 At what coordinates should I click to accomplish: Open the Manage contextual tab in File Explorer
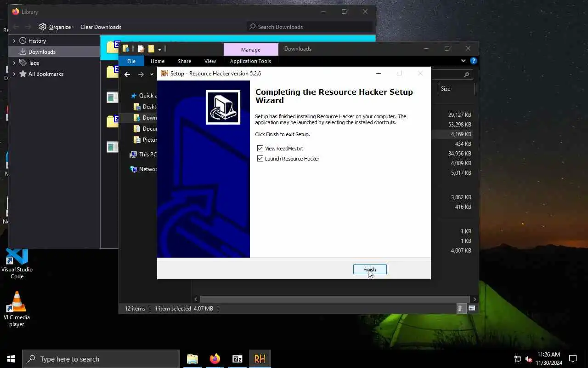(x=251, y=49)
